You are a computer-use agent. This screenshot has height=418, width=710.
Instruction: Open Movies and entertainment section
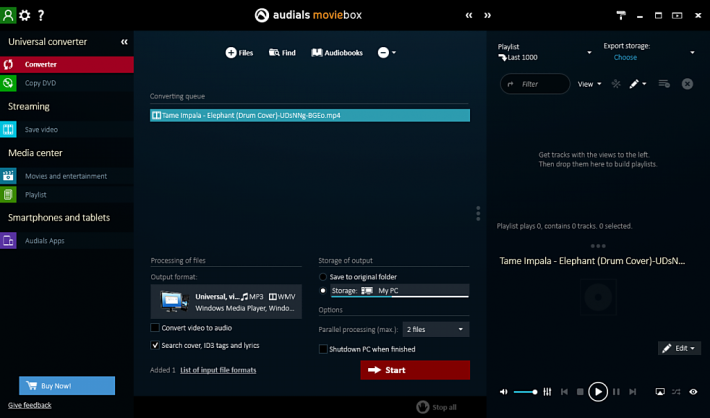[67, 176]
